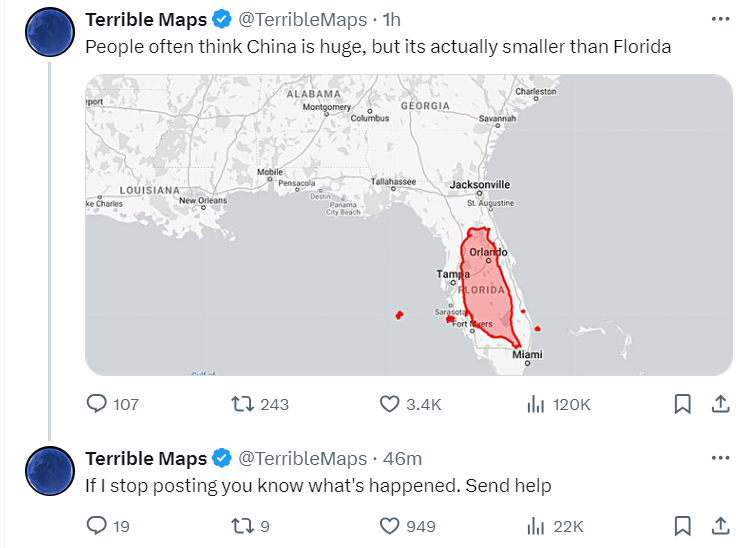Open the 46m timestamp of second tweet
The height and width of the screenshot is (548, 753).
pos(403,458)
